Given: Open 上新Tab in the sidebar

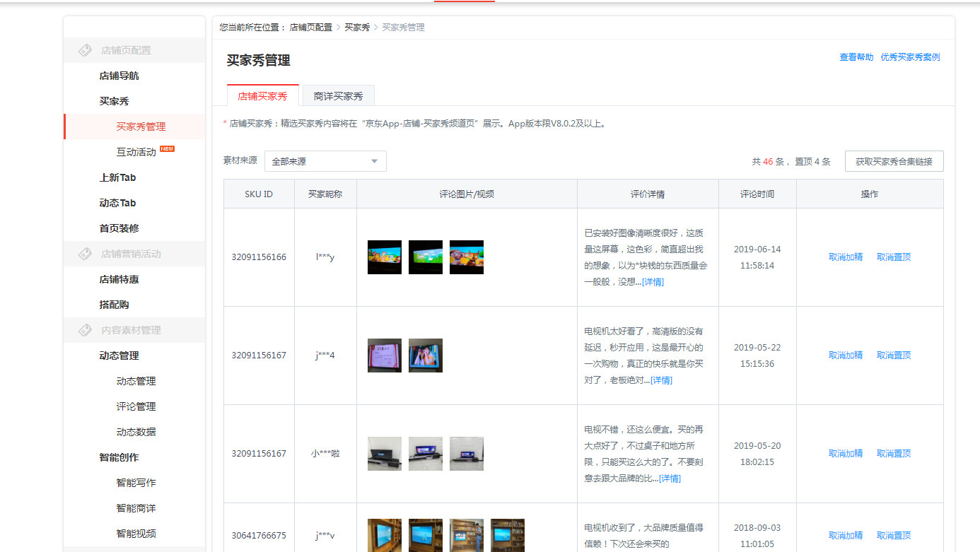Looking at the screenshot, I should pos(117,177).
